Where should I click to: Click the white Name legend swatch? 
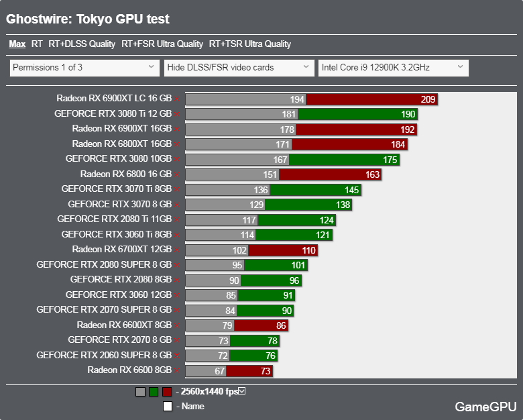tap(168, 407)
